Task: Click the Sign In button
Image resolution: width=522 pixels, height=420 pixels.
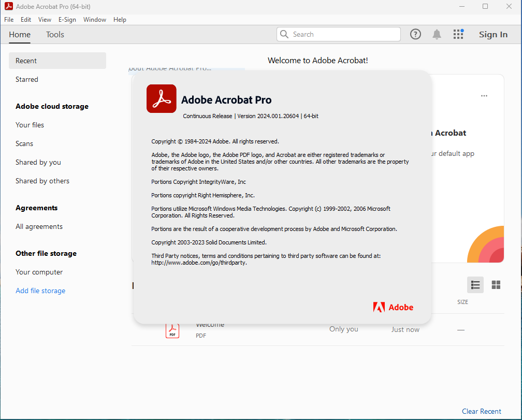Action: (493, 34)
